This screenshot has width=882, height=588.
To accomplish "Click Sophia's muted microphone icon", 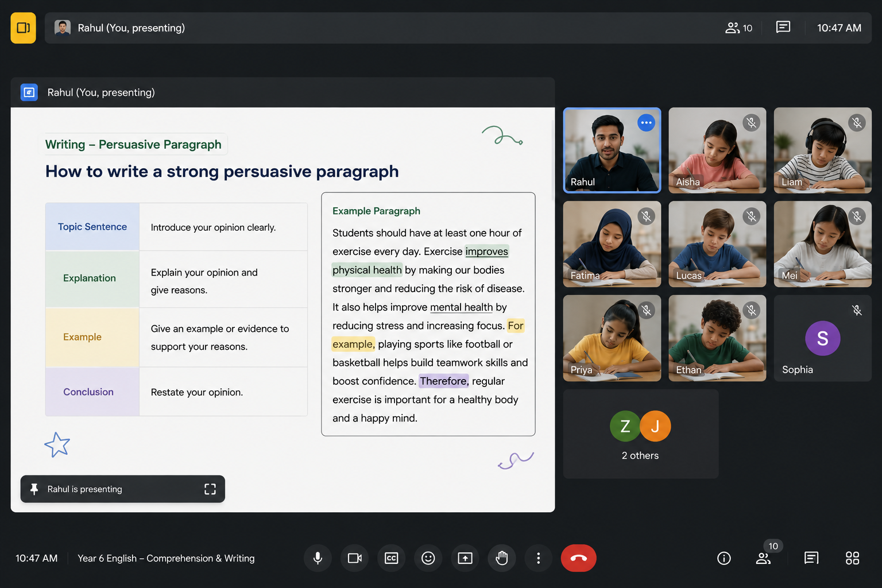I will pyautogui.click(x=857, y=311).
